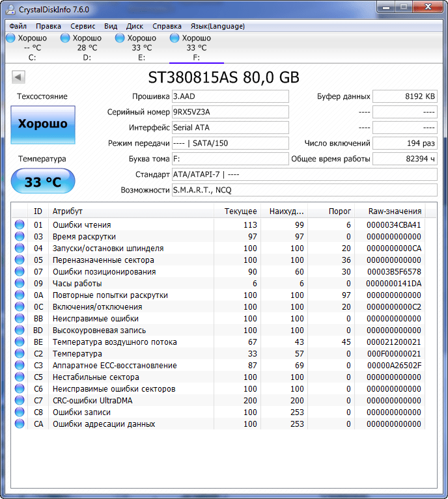Click status orb for Ошибки позиционирования
The image size is (448, 499).
pos(20,271)
